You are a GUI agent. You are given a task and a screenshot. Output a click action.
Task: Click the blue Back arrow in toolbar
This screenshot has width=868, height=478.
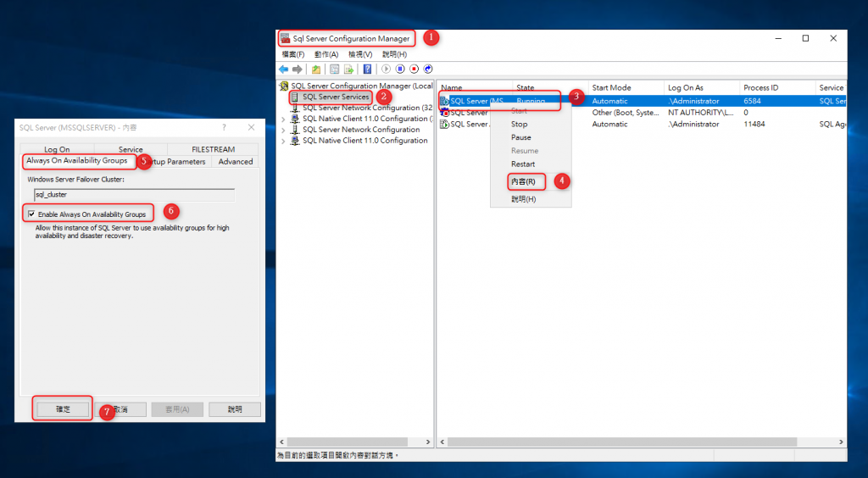point(283,69)
